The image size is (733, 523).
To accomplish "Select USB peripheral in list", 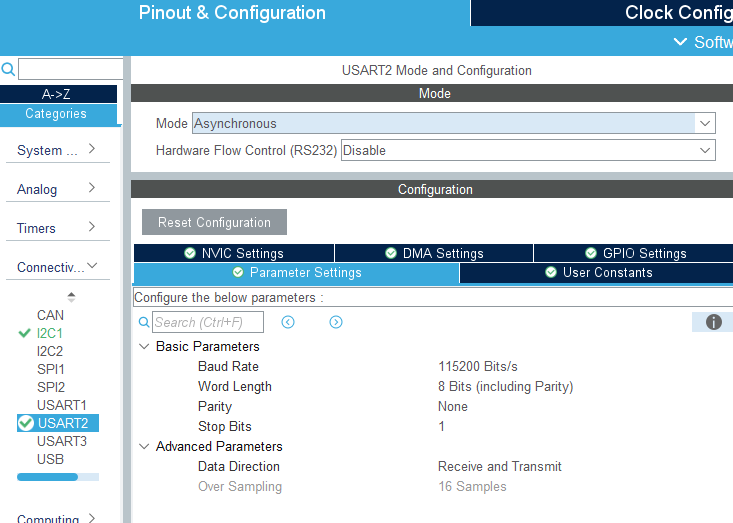I will tap(50, 459).
